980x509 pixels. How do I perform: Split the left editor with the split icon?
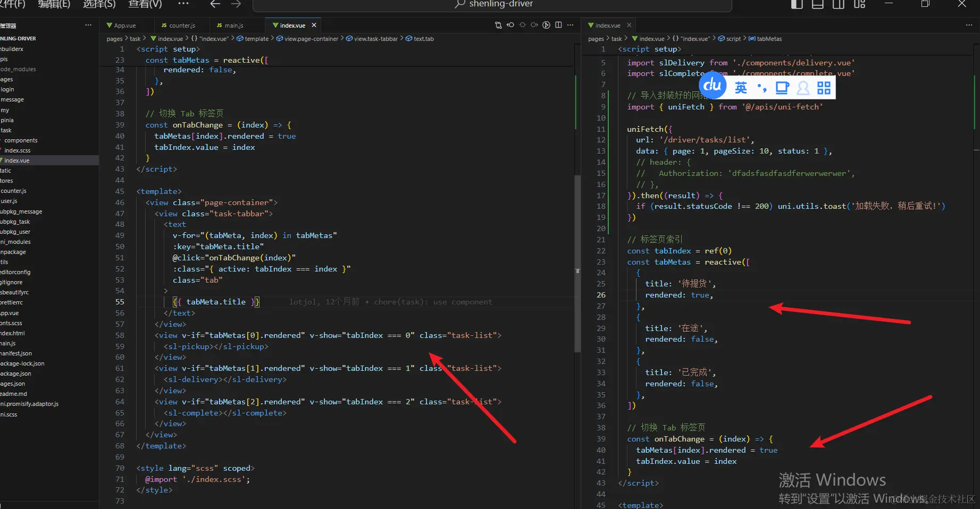coord(558,25)
